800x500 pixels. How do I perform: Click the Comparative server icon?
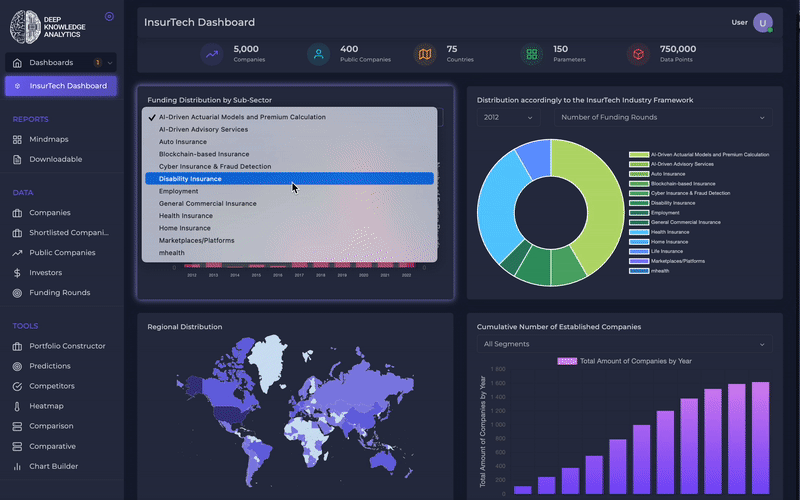(17, 446)
